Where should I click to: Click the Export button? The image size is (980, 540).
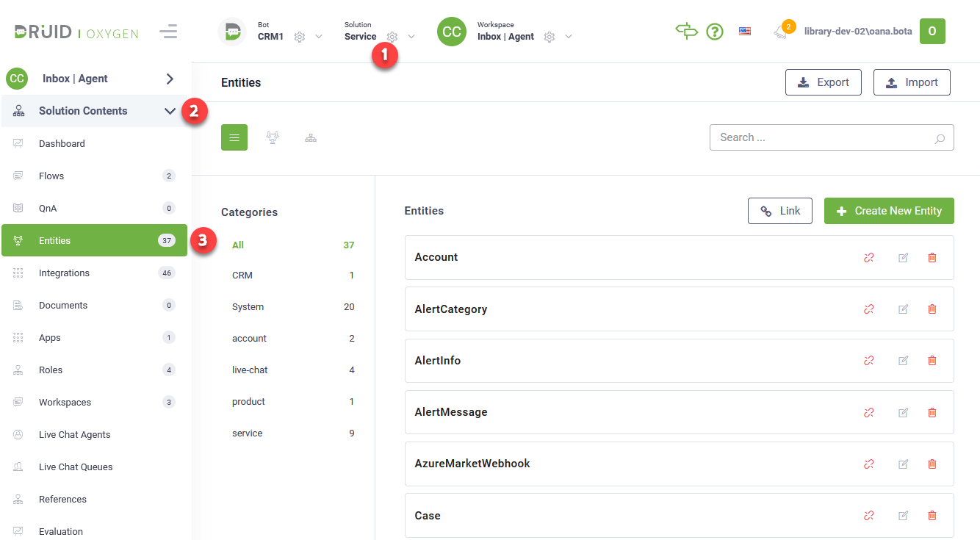(x=823, y=82)
